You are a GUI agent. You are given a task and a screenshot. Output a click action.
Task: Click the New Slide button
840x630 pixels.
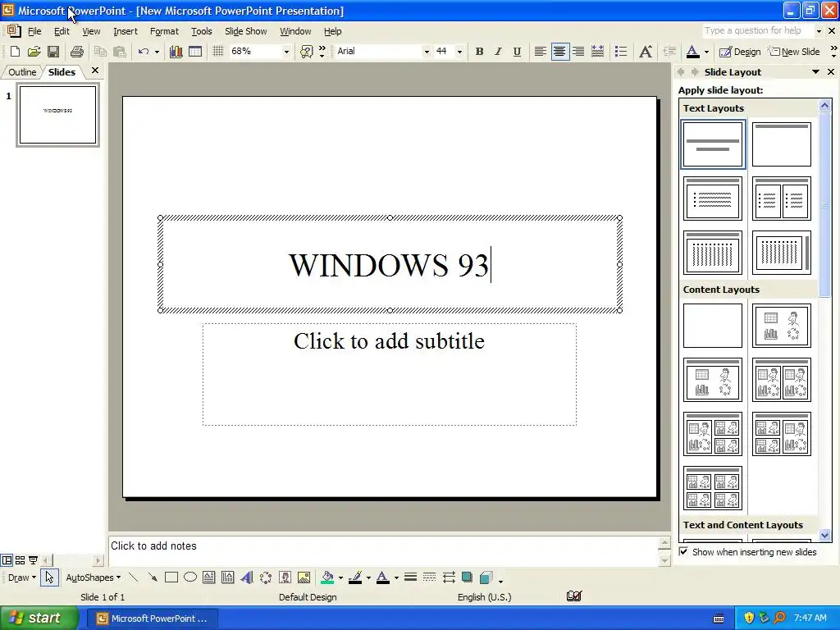click(794, 52)
